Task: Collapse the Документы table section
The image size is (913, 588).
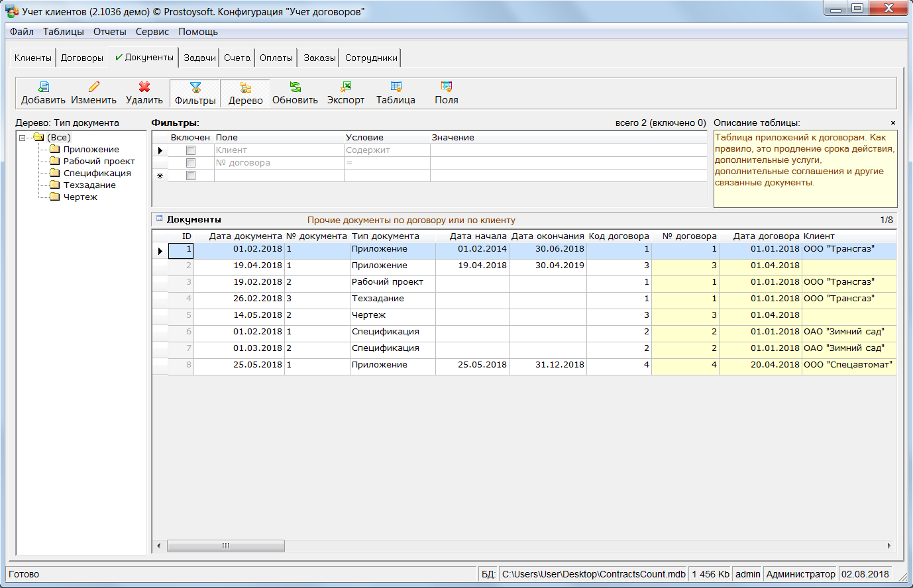Action: coord(159,219)
